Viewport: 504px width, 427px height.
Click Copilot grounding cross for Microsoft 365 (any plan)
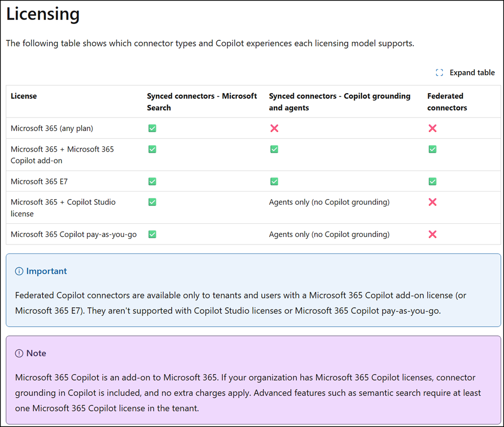coord(274,128)
